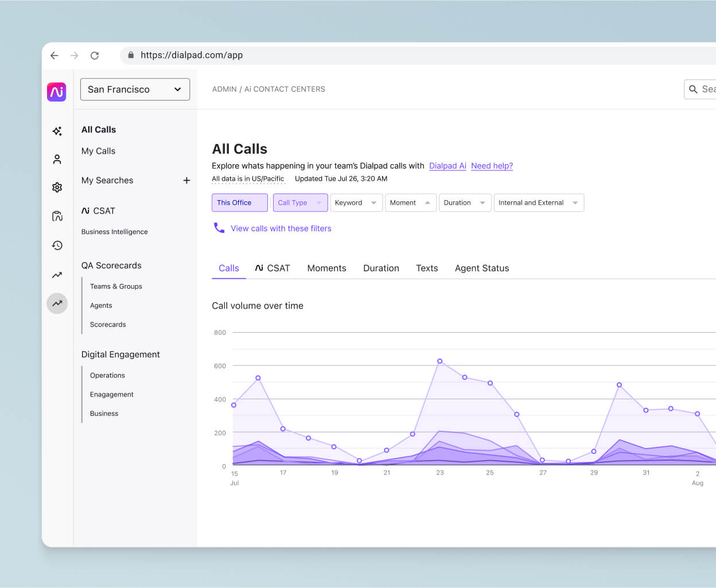This screenshot has height=588, width=716.
Task: Select the Dialpad Ai sparkles icon
Action: pos(57,131)
